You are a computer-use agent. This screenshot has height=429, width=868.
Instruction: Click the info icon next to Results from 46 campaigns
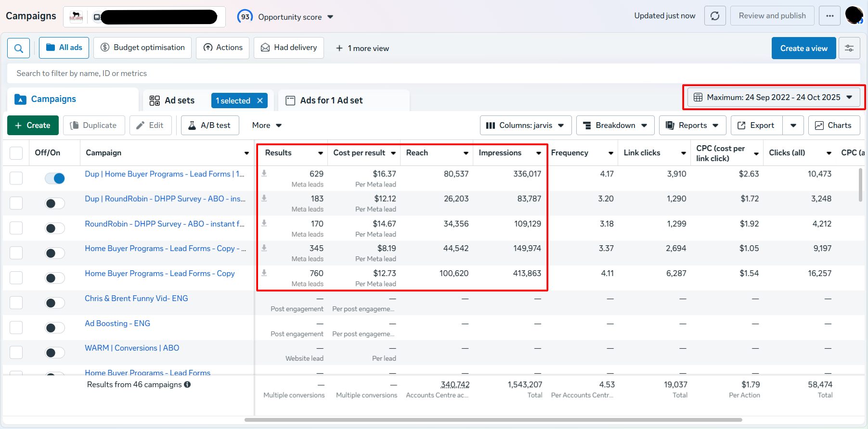pyautogui.click(x=187, y=384)
